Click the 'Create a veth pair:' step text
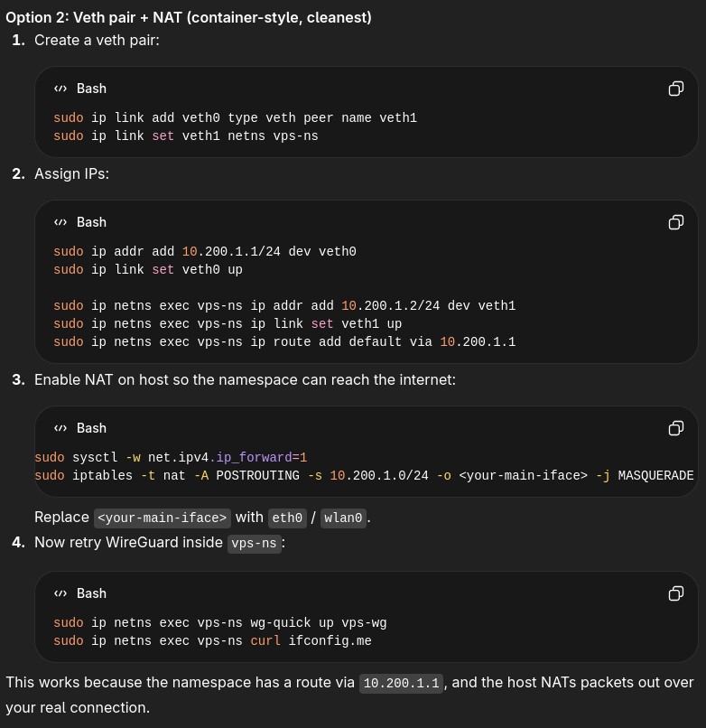This screenshot has height=728, width=706. pos(97,41)
